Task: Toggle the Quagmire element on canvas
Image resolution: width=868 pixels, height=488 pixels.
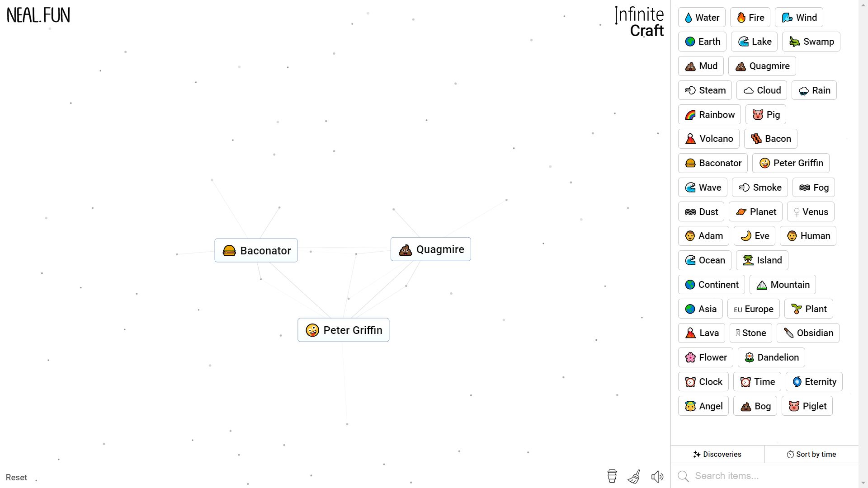Action: pos(430,249)
